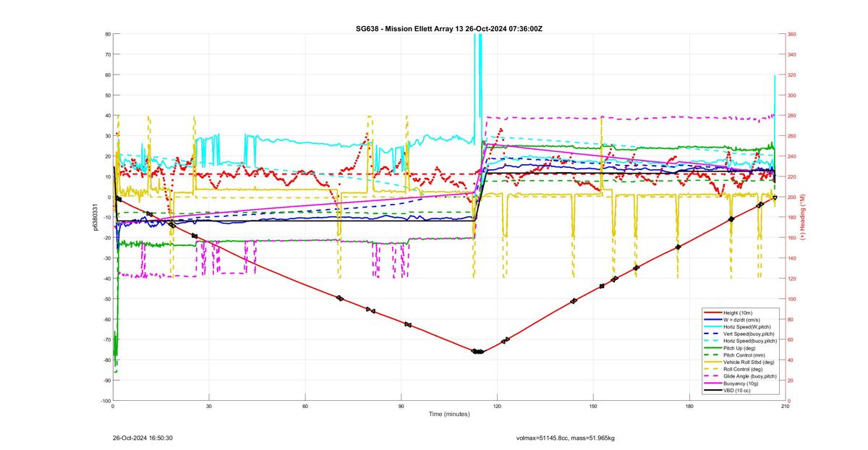The image size is (868, 450).
Task: Click tick 210 on the Time axis
Action: pyautogui.click(x=785, y=407)
